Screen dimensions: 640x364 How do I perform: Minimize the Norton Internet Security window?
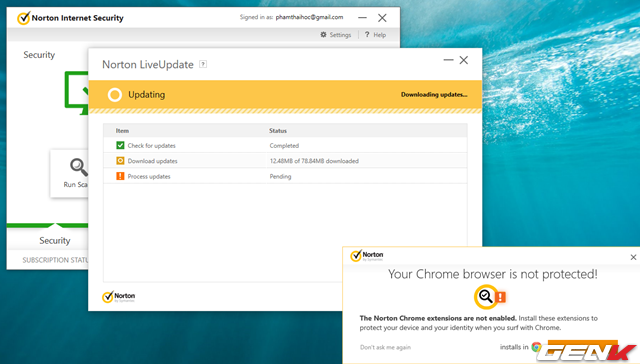click(362, 18)
